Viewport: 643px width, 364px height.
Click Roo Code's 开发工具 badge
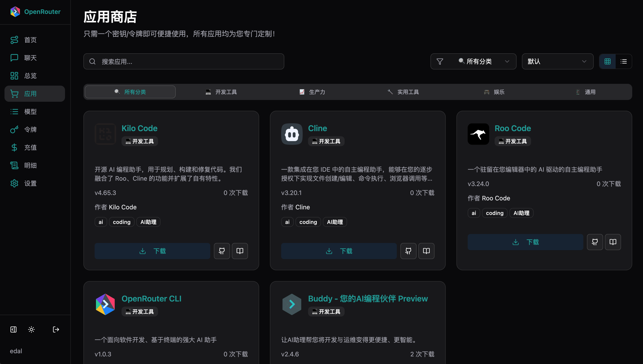point(513,141)
